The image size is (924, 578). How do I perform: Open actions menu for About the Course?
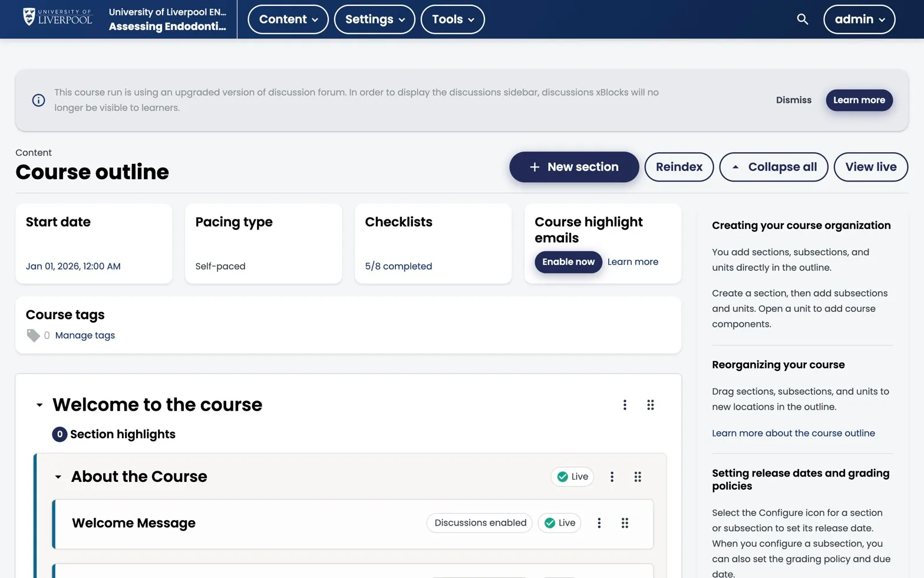click(x=612, y=477)
